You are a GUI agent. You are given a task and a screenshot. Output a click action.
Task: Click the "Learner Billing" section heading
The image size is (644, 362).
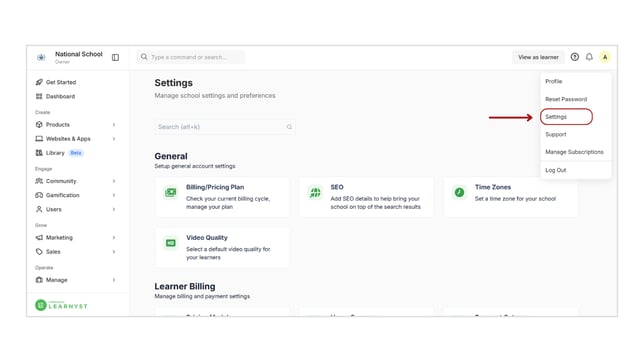coord(185,286)
